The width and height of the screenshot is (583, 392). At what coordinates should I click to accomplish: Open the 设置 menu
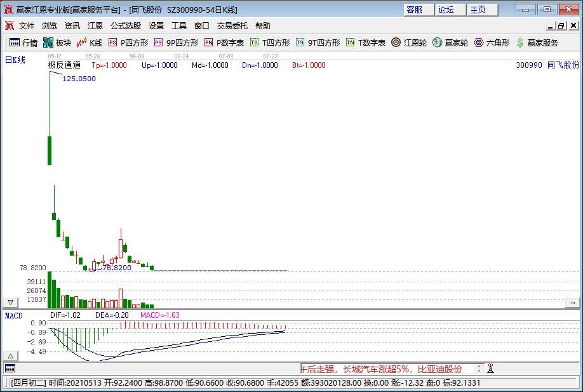[x=156, y=25]
